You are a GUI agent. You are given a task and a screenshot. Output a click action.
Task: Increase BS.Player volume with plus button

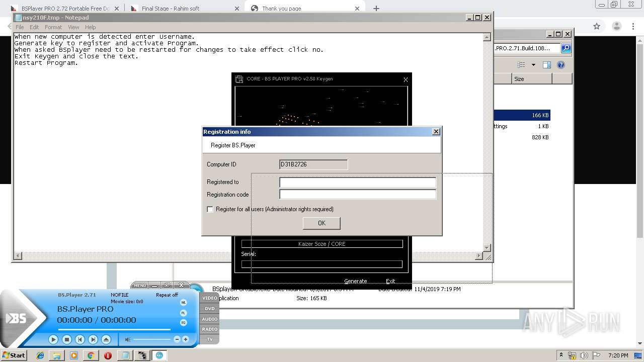[185, 339]
